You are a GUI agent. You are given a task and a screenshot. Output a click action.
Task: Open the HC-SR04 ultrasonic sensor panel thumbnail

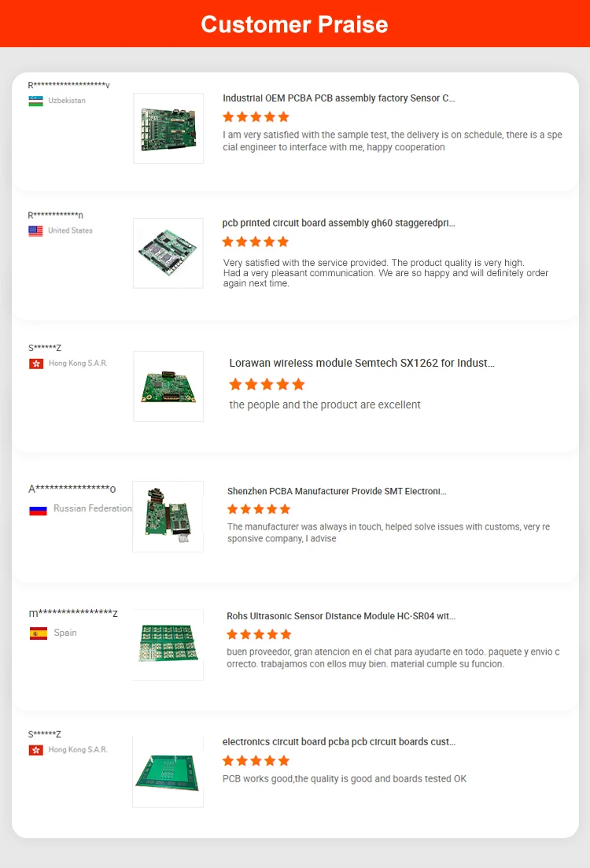tap(168, 645)
